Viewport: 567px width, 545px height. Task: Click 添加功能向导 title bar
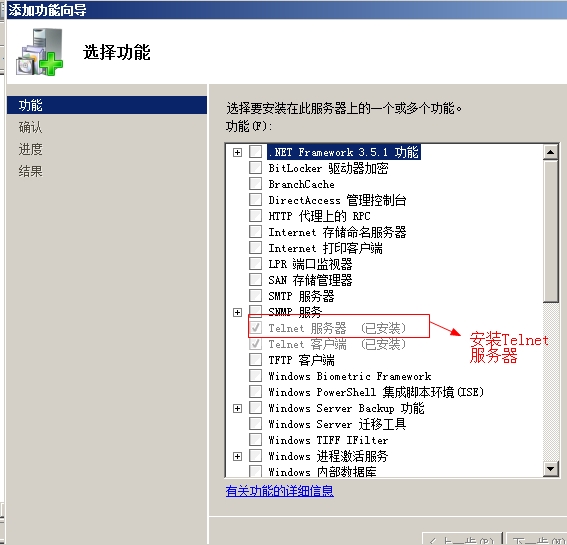point(286,10)
